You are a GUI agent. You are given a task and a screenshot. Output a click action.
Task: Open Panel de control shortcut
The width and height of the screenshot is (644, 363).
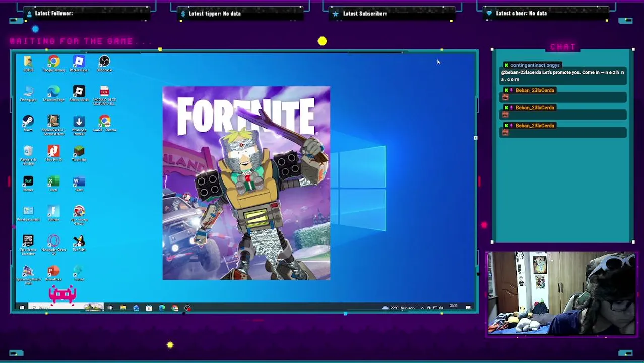28,213
